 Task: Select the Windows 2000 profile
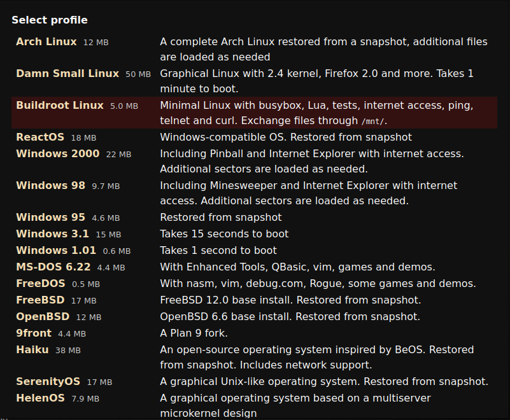coord(57,153)
